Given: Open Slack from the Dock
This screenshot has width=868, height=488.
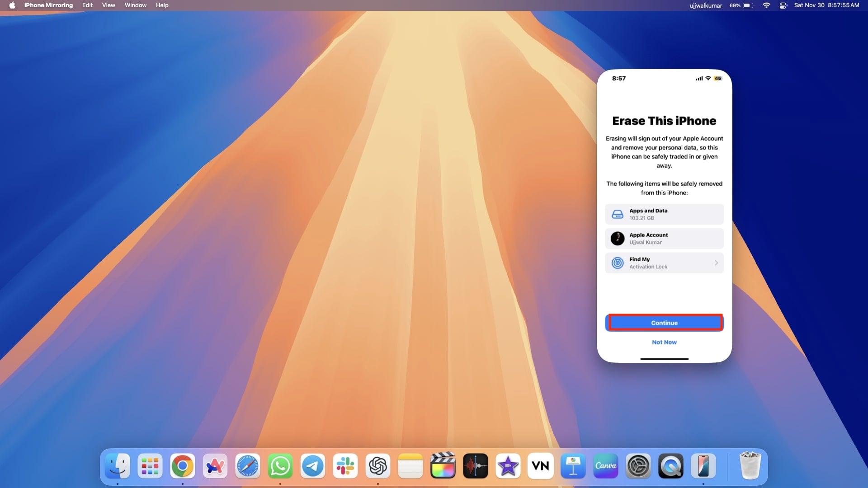Looking at the screenshot, I should 345,466.
